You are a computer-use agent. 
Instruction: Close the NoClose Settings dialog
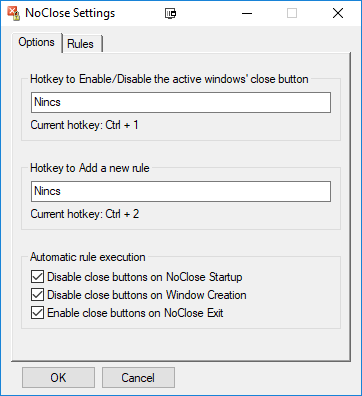point(338,13)
